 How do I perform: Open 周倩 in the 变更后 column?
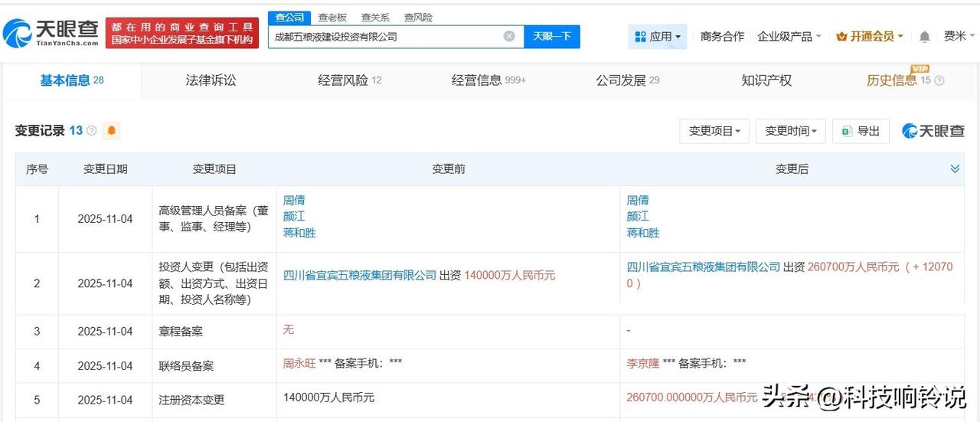[638, 200]
